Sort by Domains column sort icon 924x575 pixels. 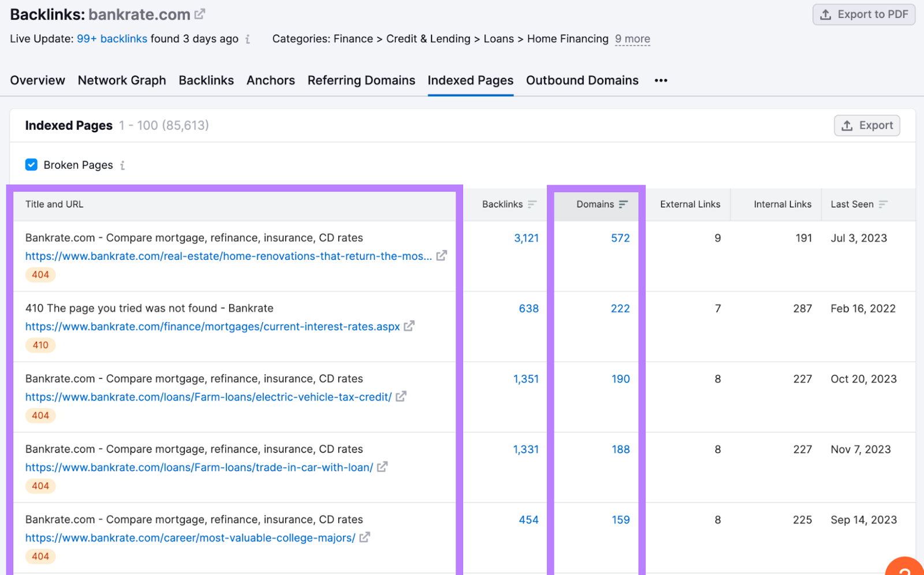[623, 204]
